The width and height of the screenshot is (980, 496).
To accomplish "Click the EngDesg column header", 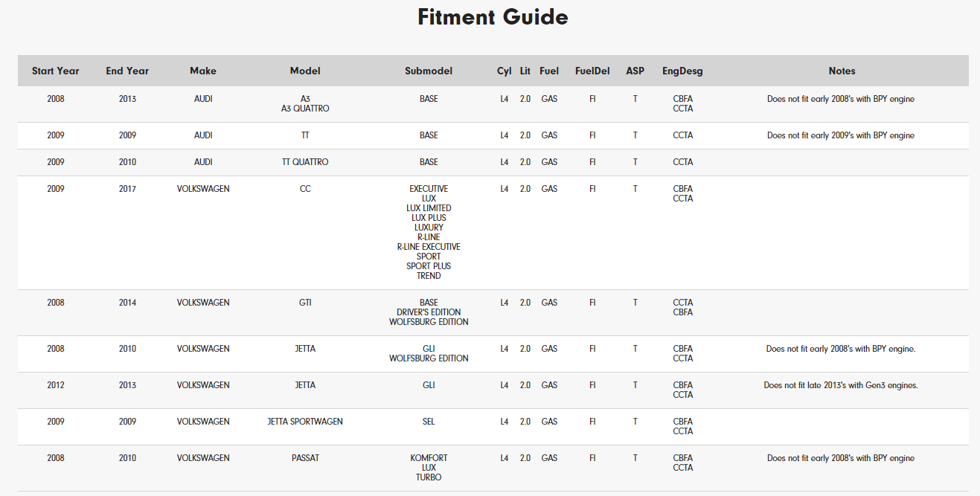I will [682, 71].
